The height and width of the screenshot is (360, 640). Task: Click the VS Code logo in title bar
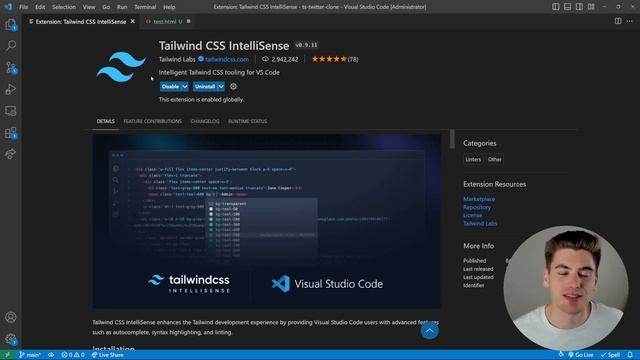(x=8, y=7)
